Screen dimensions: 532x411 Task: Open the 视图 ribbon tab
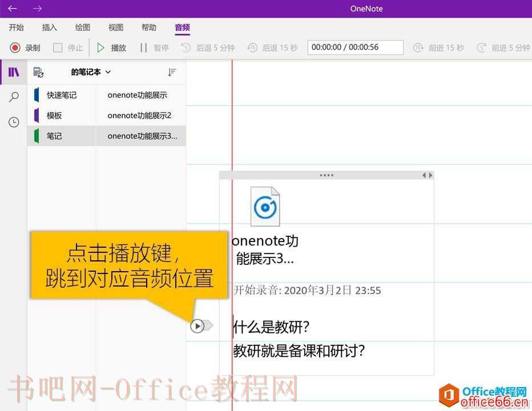coord(116,27)
